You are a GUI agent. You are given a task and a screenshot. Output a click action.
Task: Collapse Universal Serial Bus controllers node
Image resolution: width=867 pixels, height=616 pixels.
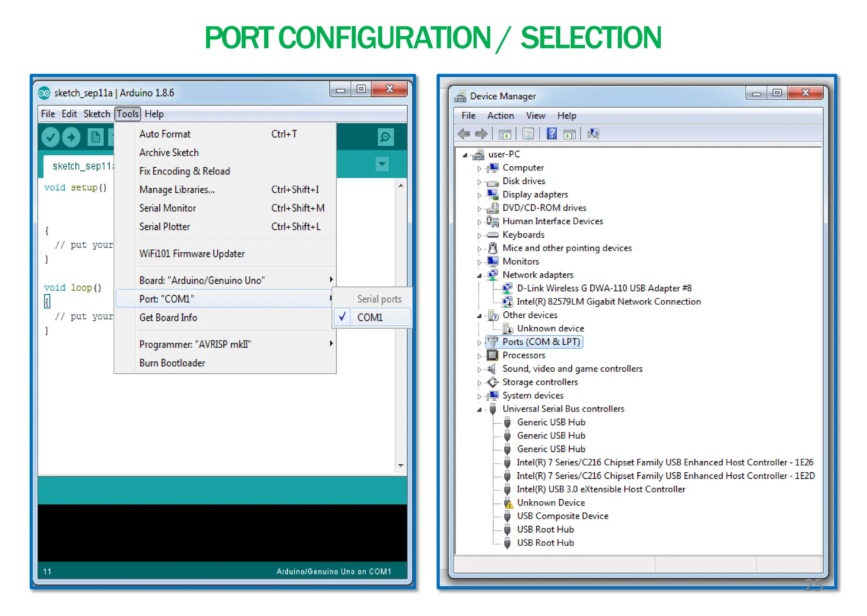[479, 410]
